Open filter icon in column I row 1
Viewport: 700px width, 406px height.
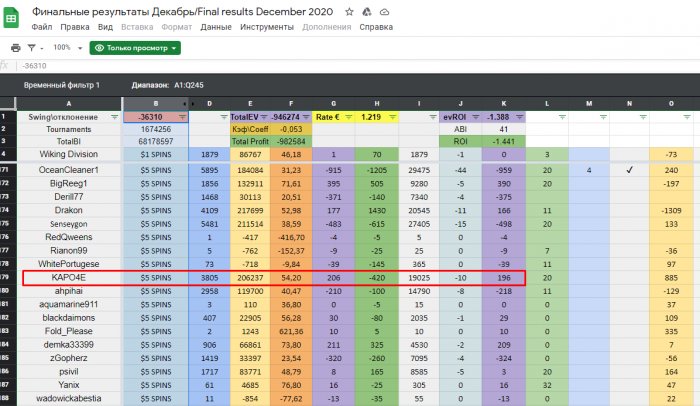[433, 117]
